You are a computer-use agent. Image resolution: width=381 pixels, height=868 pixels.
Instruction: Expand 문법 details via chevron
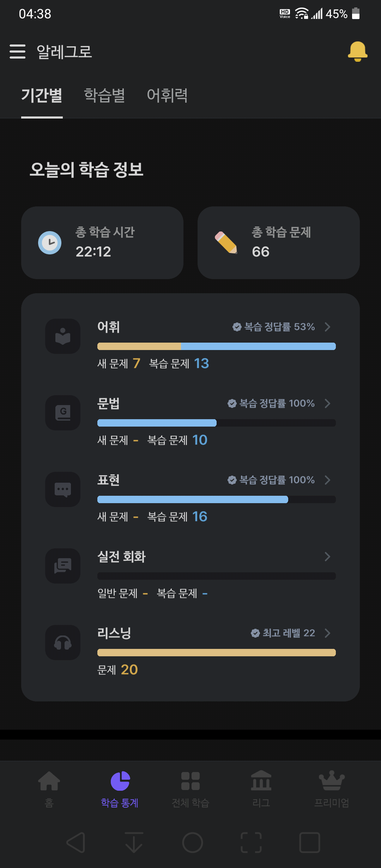tap(327, 403)
